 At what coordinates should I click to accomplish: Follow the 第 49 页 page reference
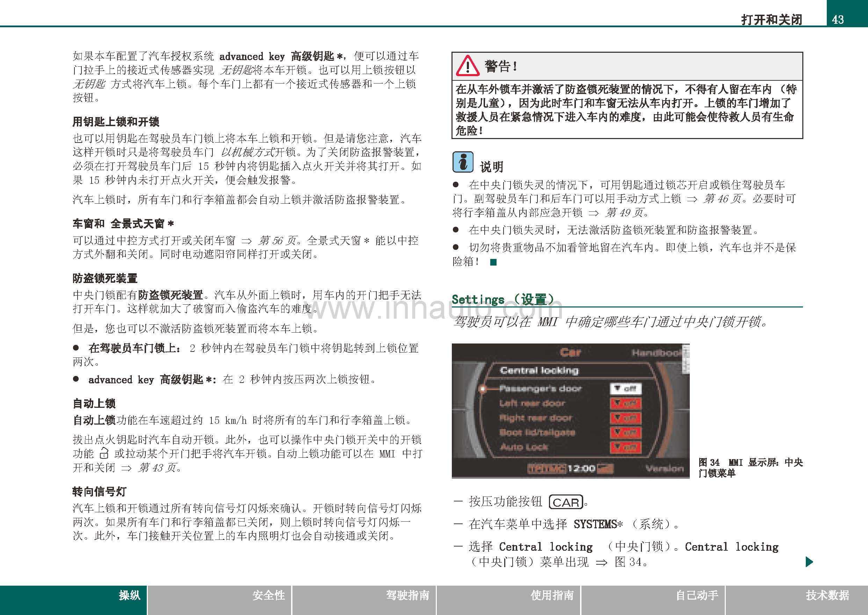pyautogui.click(x=624, y=212)
